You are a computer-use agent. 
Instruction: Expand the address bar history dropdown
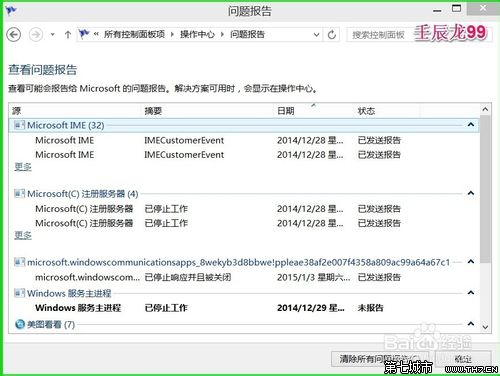(316, 34)
